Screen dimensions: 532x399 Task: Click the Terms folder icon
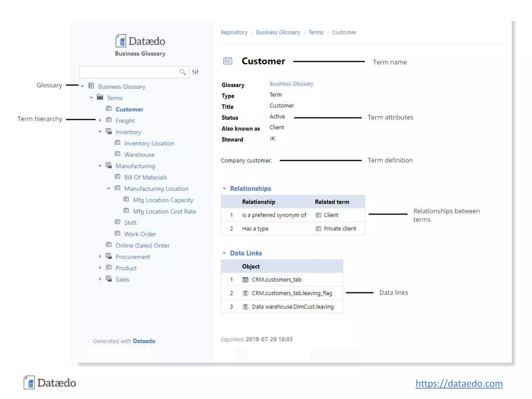[100, 97]
